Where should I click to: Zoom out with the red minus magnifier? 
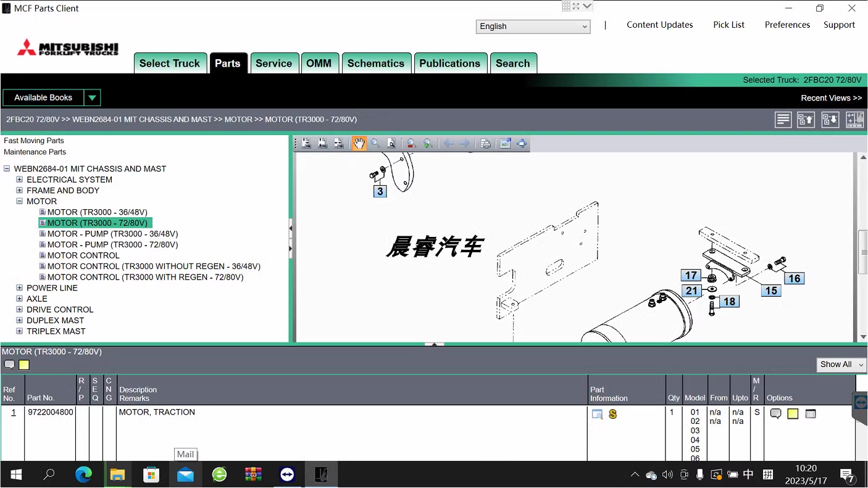click(x=412, y=143)
